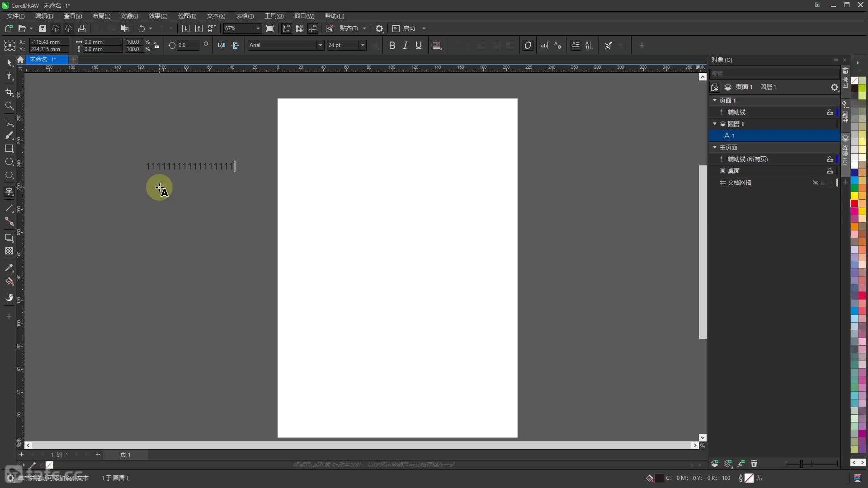This screenshot has width=868, height=488.
Task: Open 文件 menu
Action: point(15,16)
